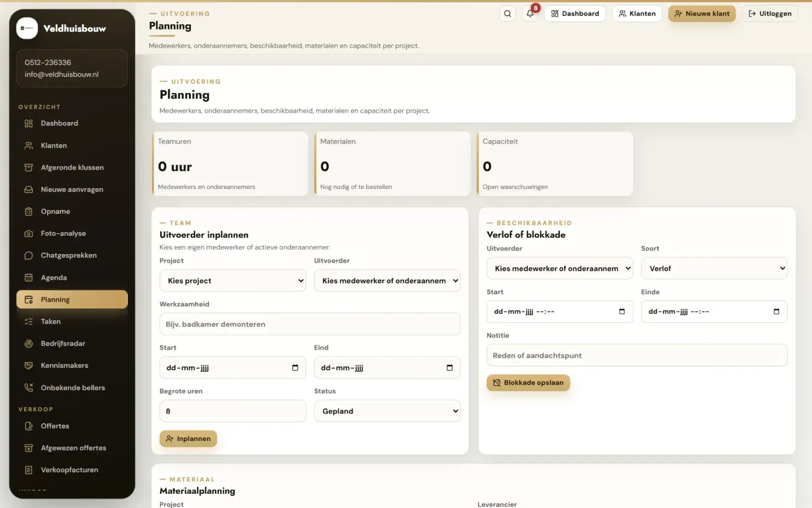Screen dimensions: 812x508
Task: Click the Blokkade opslaan button
Action: (528, 383)
